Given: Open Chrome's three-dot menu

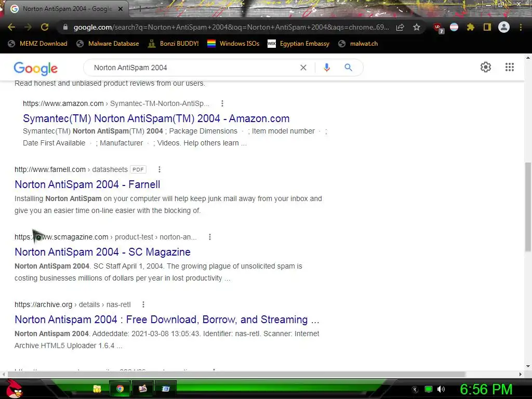Looking at the screenshot, I should pyautogui.click(x=521, y=27).
